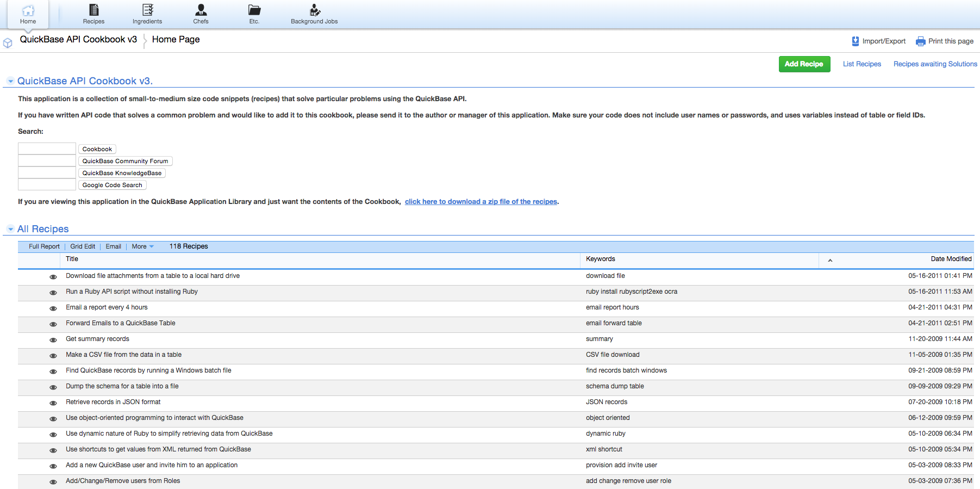980x489 pixels.
Task: Open recipe 'Dump the schema for a table into a file'
Action: pyautogui.click(x=122, y=386)
